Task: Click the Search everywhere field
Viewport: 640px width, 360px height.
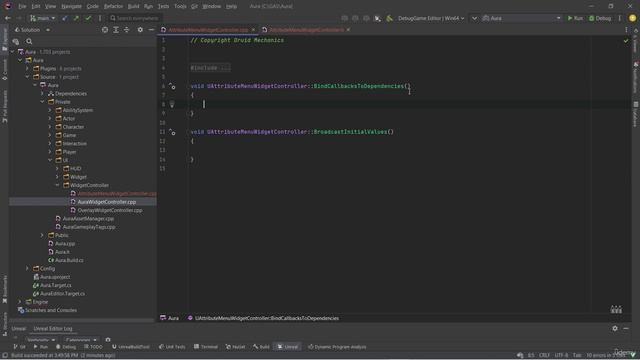Action: tap(134, 18)
